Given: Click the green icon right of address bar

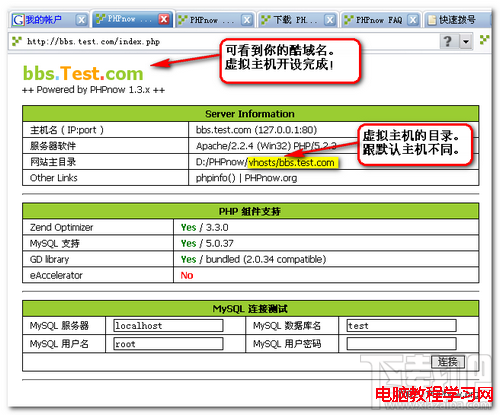Looking at the screenshot, I should tap(484, 40).
